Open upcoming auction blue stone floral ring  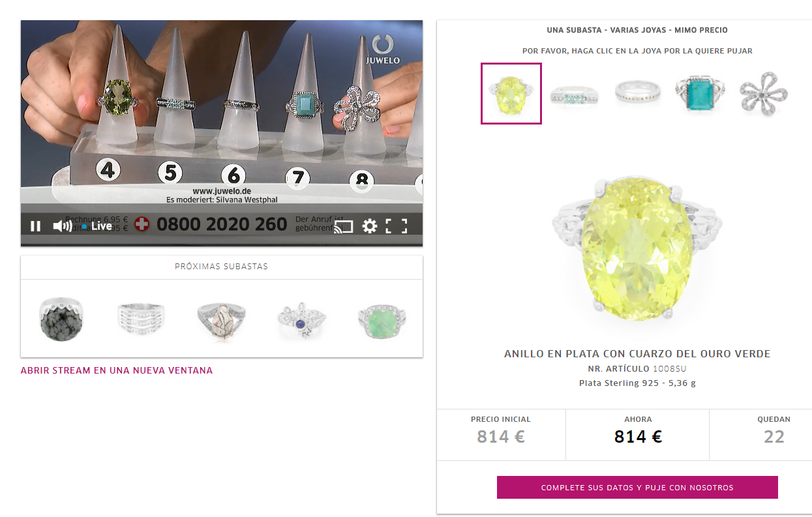(302, 319)
